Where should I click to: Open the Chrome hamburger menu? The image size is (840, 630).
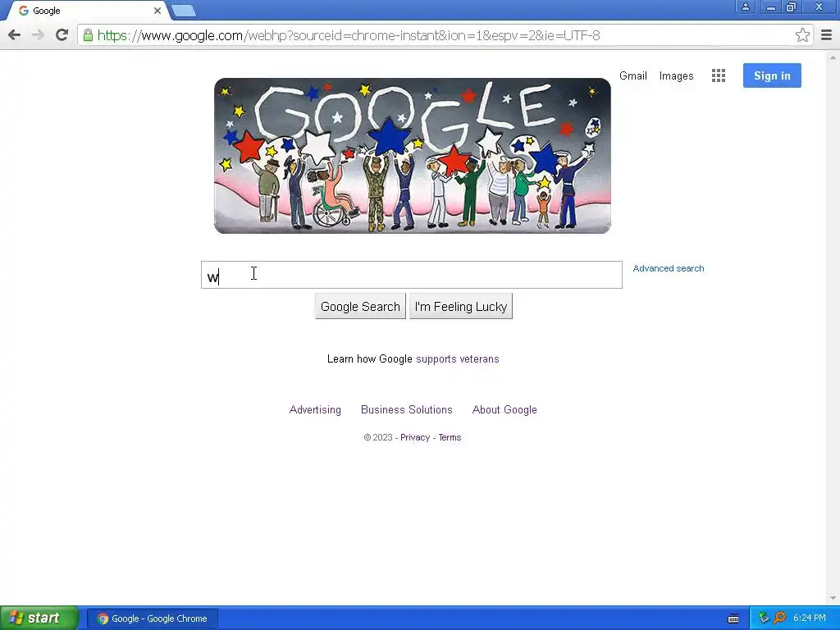826,35
